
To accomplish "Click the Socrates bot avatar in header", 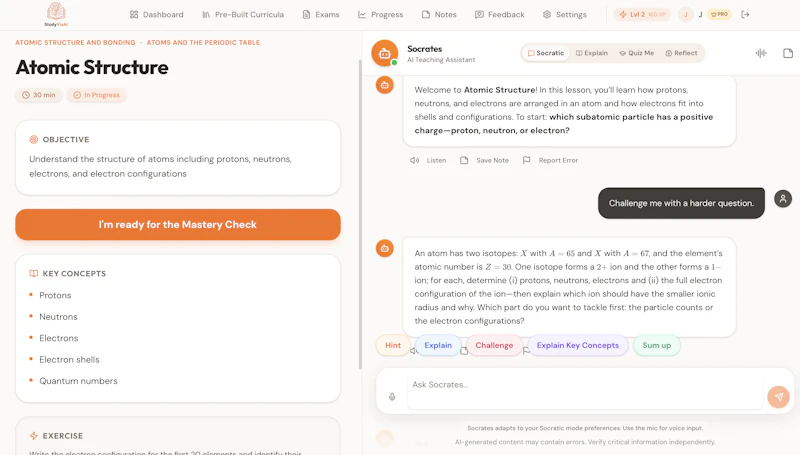I will [x=385, y=53].
